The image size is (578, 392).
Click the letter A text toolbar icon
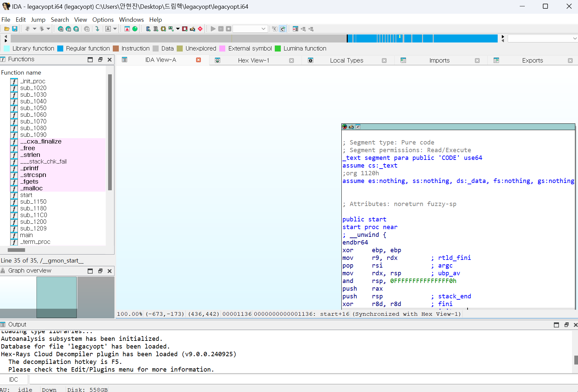pos(108,29)
